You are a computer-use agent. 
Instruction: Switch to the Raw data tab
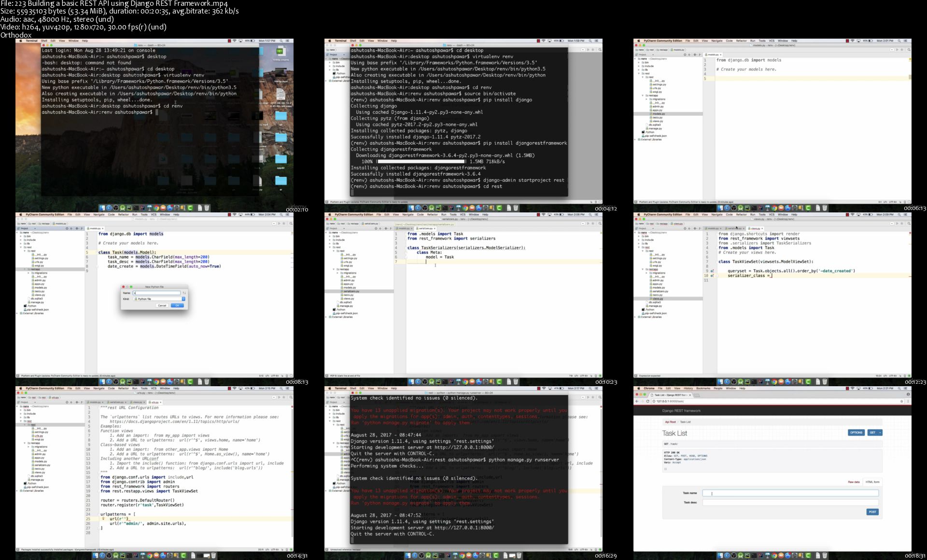[x=854, y=482]
